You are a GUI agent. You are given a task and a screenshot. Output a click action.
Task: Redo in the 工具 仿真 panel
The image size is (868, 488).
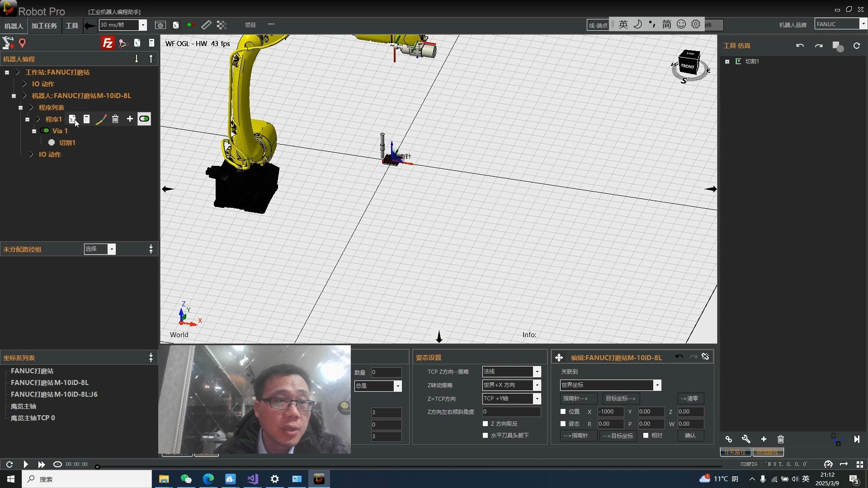(x=819, y=46)
